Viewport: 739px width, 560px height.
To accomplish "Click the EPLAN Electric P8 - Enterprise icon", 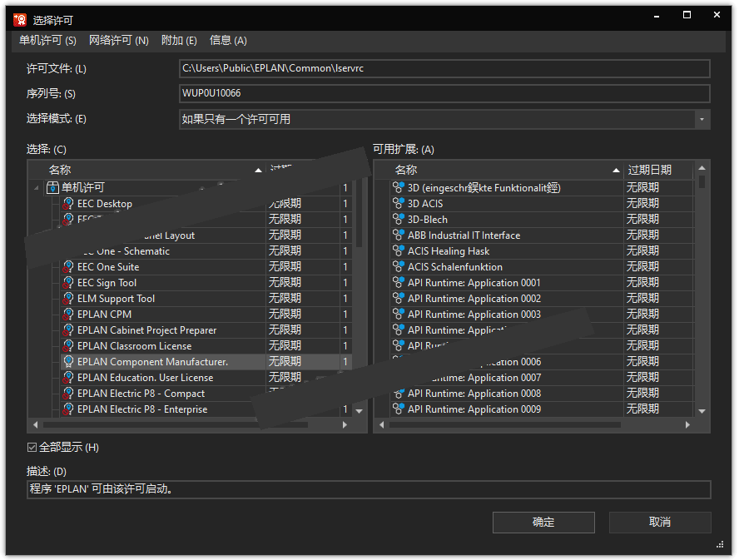I will click(68, 409).
